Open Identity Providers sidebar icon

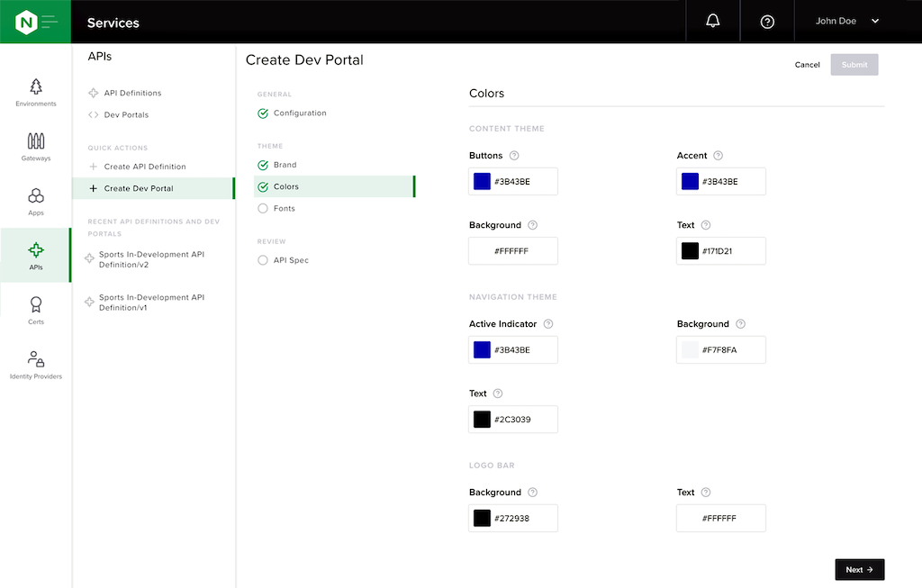tap(36, 358)
